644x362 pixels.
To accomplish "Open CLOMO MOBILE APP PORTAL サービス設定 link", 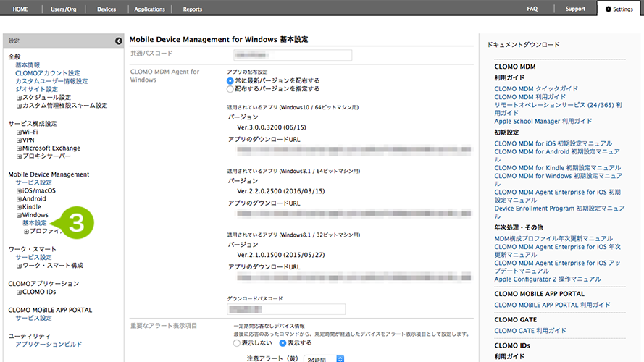I will point(33,318).
